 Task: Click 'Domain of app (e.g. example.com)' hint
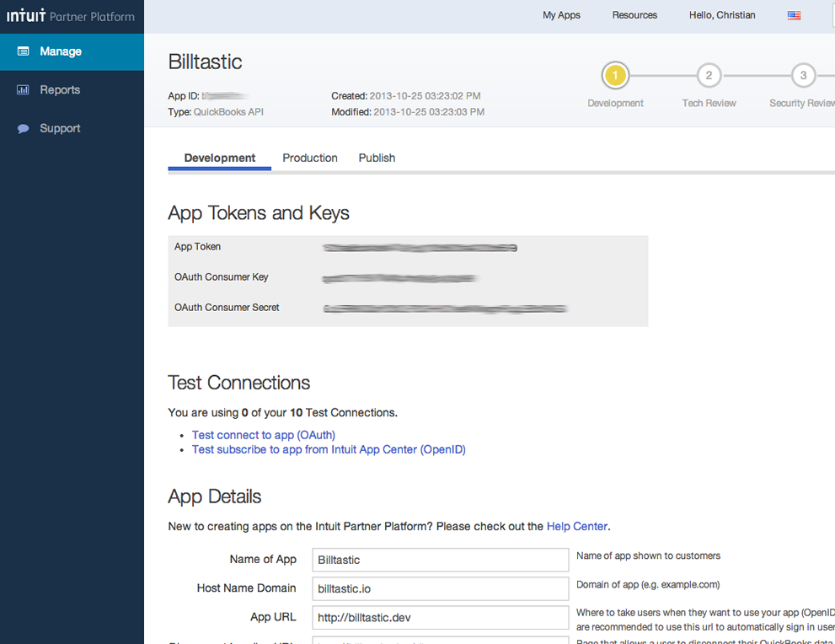click(648, 584)
